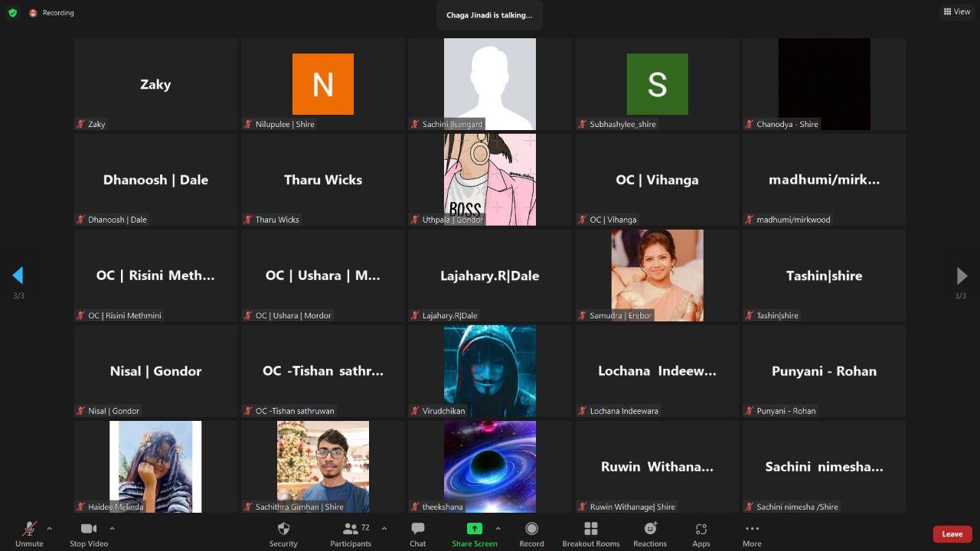
Task: Open Breakout Rooms
Action: (x=590, y=533)
